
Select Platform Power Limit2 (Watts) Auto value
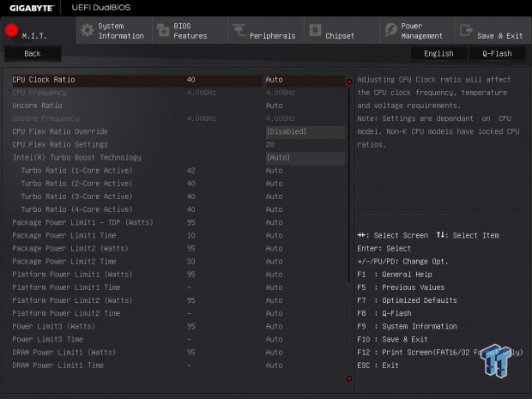[x=274, y=300]
